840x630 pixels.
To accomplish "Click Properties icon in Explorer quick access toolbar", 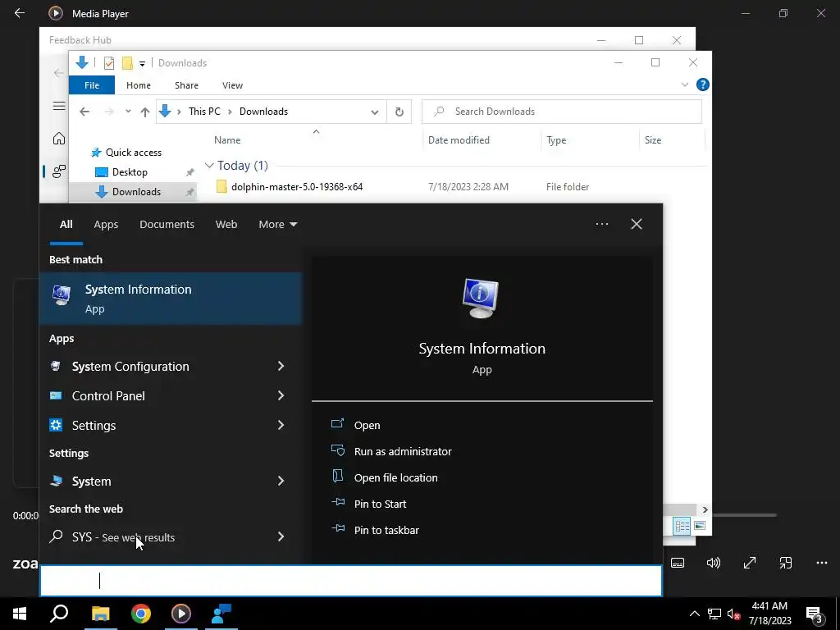I will click(x=109, y=63).
